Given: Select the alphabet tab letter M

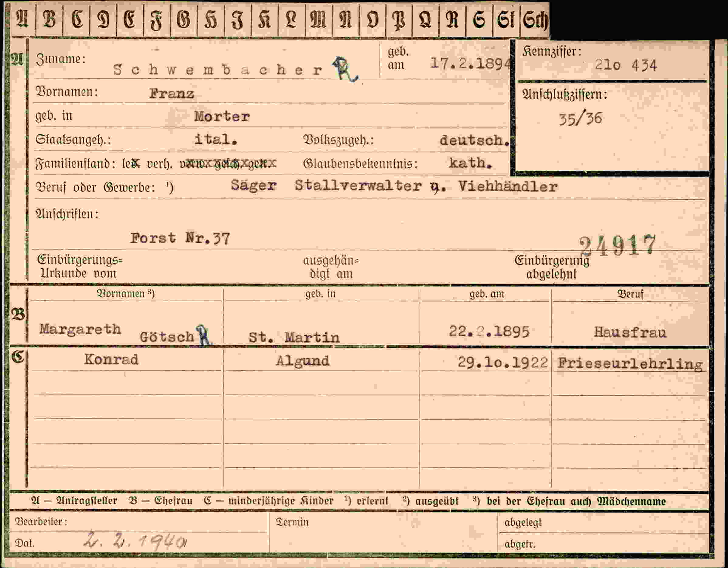Looking at the screenshot, I should tap(319, 19).
